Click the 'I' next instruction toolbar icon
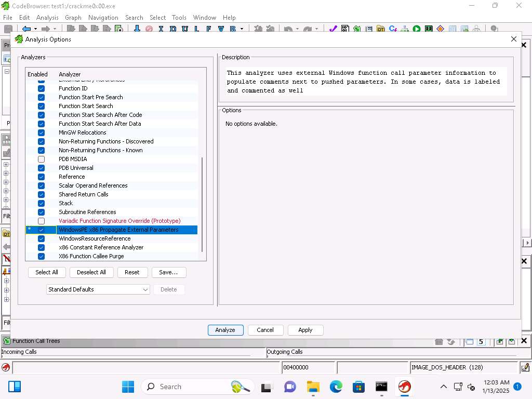This screenshot has height=399, width=532. (x=161, y=29)
